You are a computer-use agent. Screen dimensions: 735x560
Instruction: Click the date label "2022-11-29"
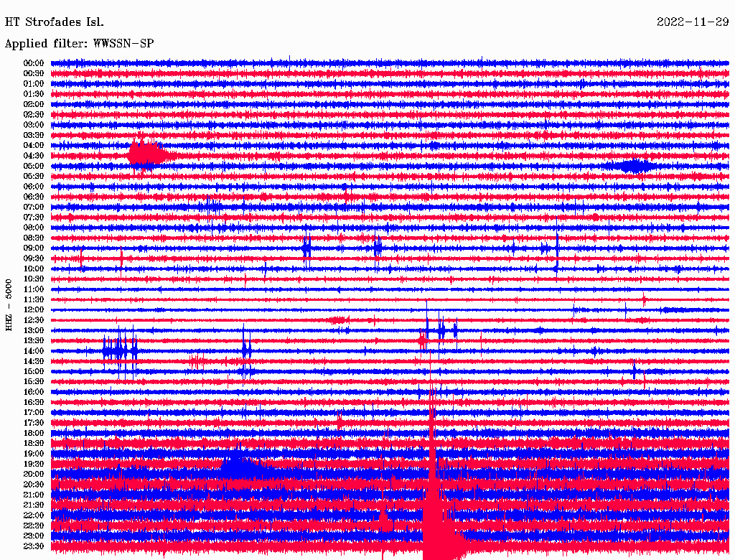click(x=693, y=22)
